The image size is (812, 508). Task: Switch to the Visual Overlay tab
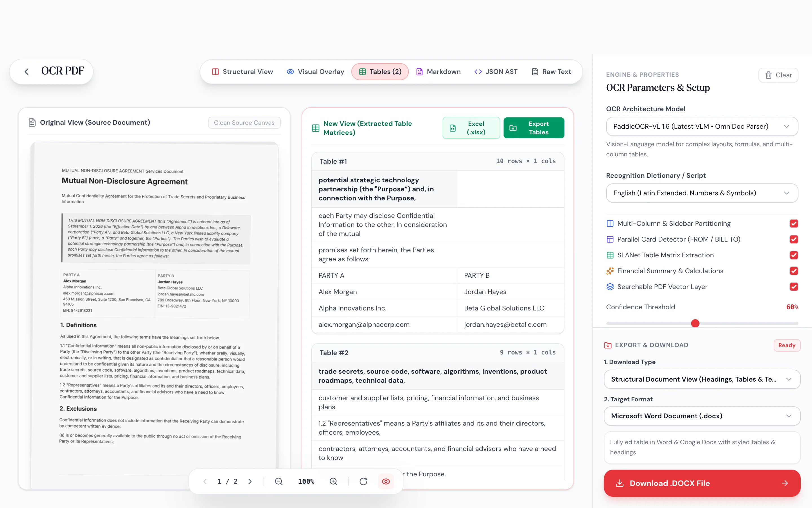point(315,72)
